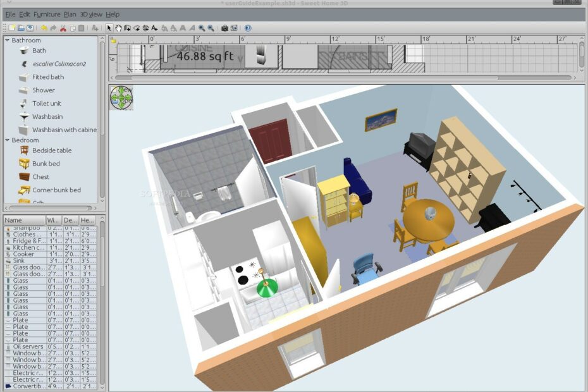Click the Create photo camera icon
The height and width of the screenshot is (392, 588).
[x=224, y=28]
